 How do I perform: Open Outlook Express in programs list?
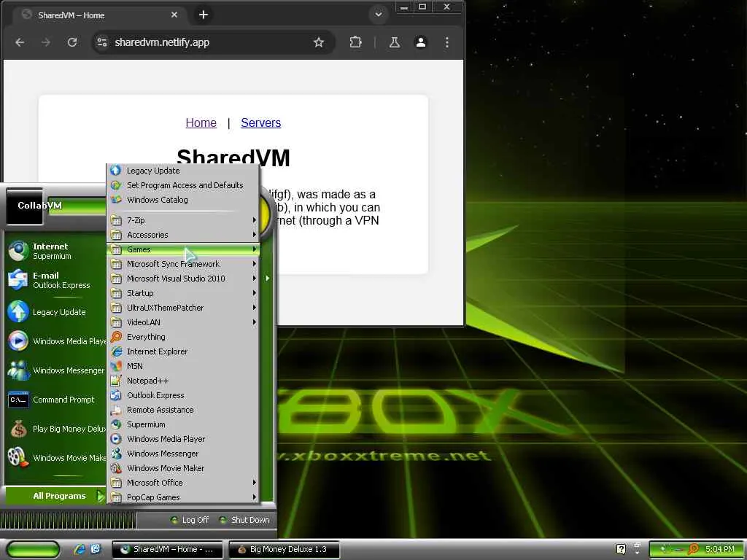coord(183,395)
